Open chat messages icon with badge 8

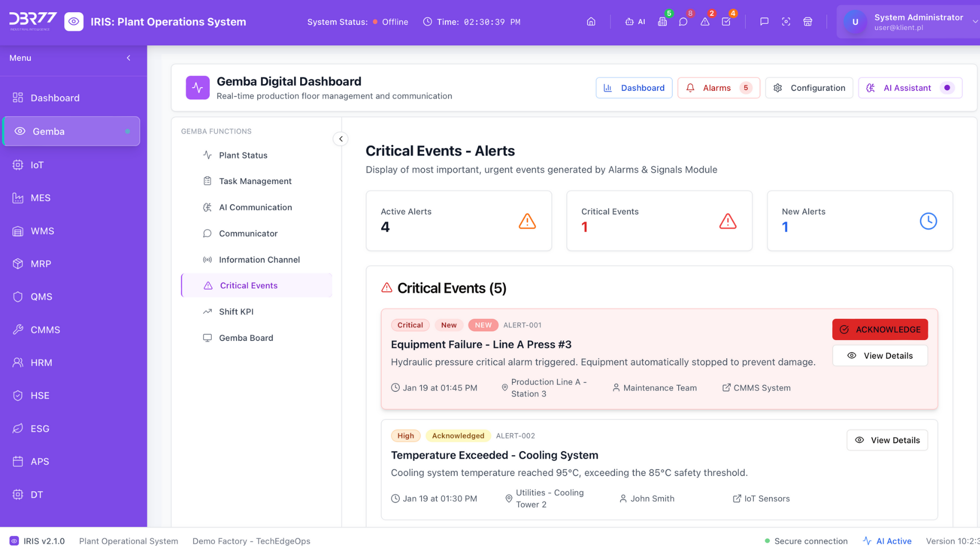point(683,22)
